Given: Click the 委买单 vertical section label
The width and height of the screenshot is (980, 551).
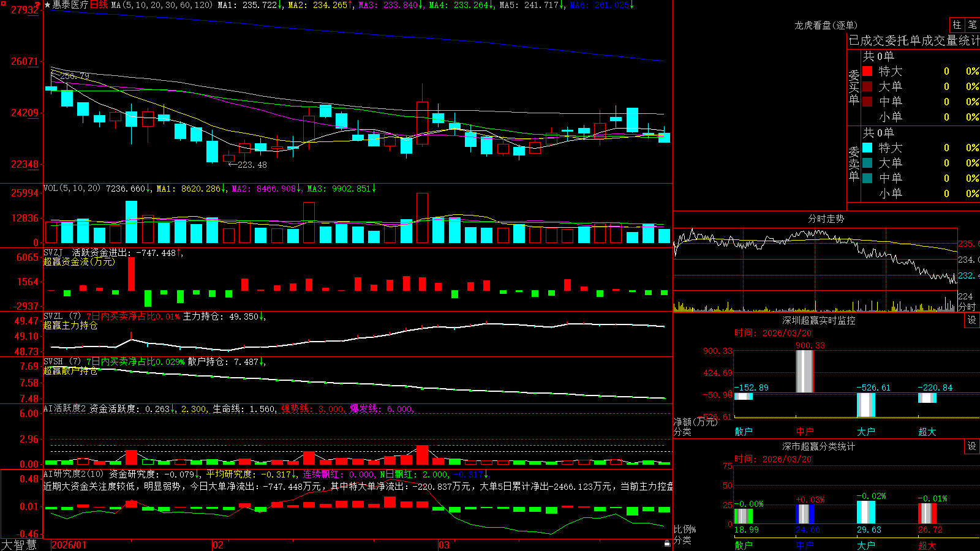Looking at the screenshot, I should pos(854,88).
